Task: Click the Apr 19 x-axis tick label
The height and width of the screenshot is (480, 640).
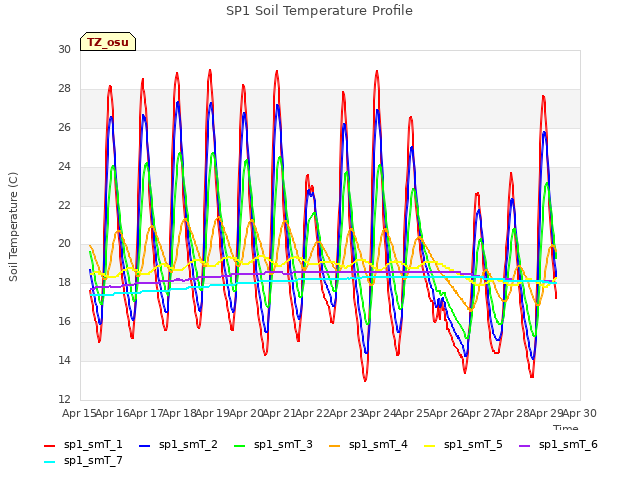Action: (x=213, y=414)
